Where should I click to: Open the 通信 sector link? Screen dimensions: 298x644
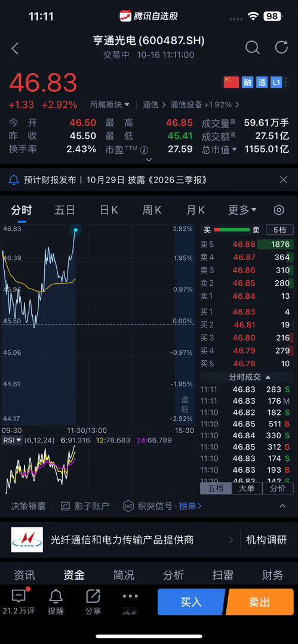pyautogui.click(x=154, y=105)
